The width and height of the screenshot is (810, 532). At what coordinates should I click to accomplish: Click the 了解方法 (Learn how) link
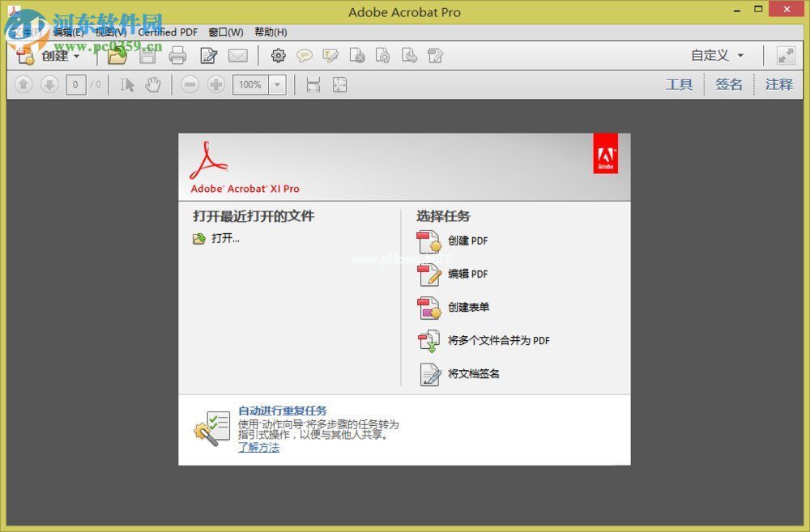[x=258, y=447]
